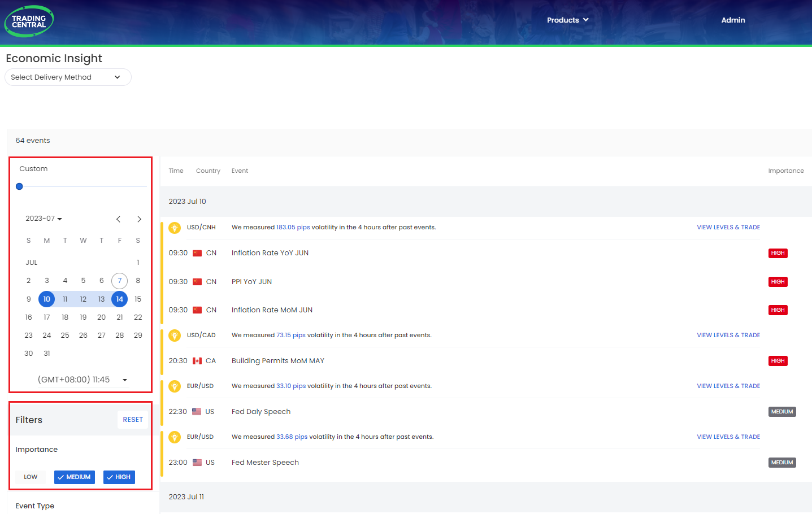Click the USD/CAD lightbulb insight icon
Screen dimensions: 812x514
[175, 336]
